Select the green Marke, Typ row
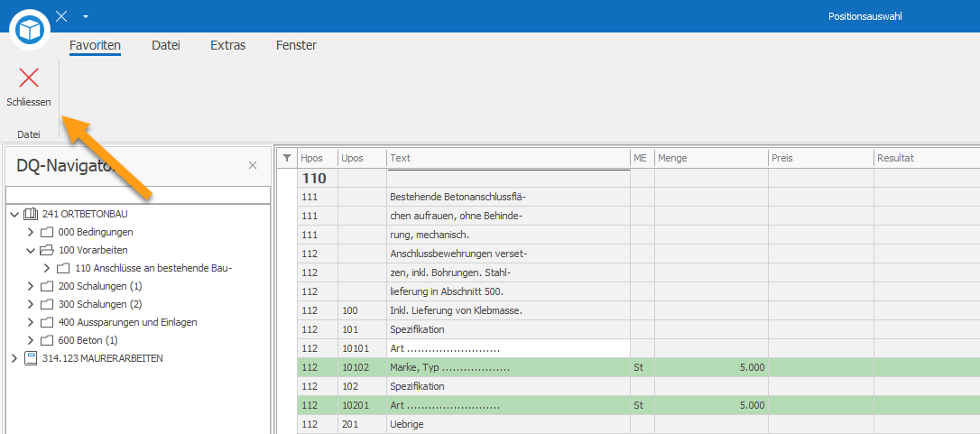Viewport: 980px width, 434px height. [628, 368]
